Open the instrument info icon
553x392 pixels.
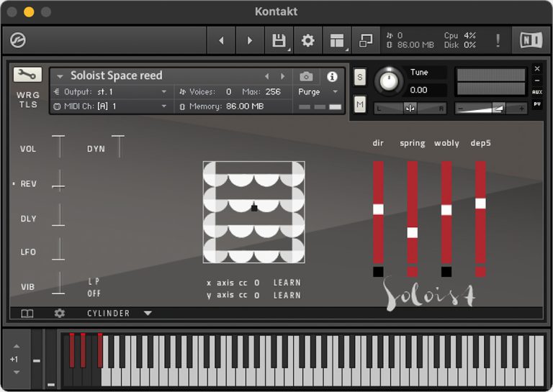click(332, 76)
